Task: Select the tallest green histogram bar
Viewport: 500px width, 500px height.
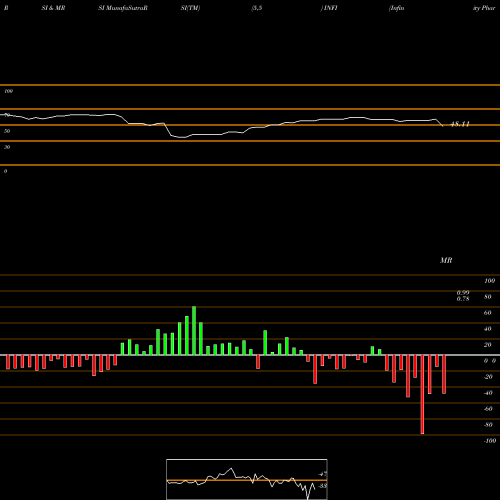Action: click(x=194, y=331)
